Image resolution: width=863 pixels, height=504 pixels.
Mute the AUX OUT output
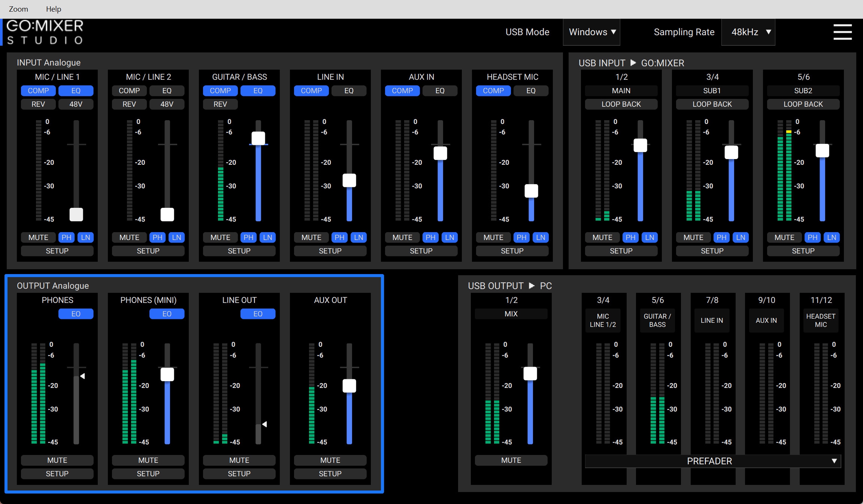pyautogui.click(x=330, y=460)
